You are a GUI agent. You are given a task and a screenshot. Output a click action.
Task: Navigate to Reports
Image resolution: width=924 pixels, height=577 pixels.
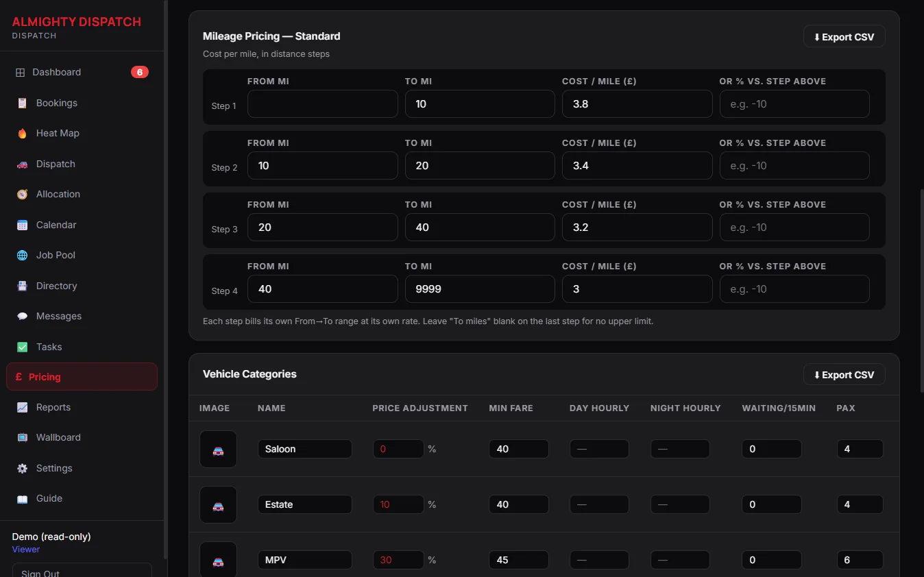click(82, 407)
